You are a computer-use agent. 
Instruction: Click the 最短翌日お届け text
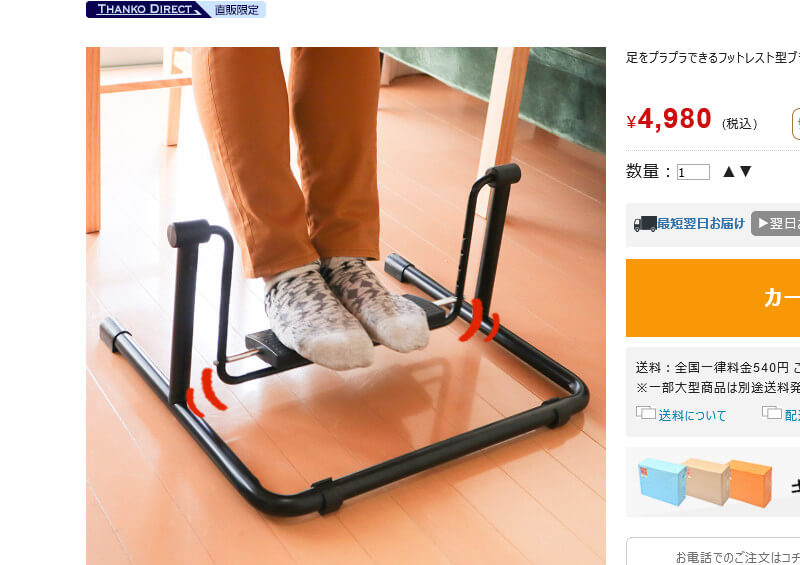[x=701, y=224]
